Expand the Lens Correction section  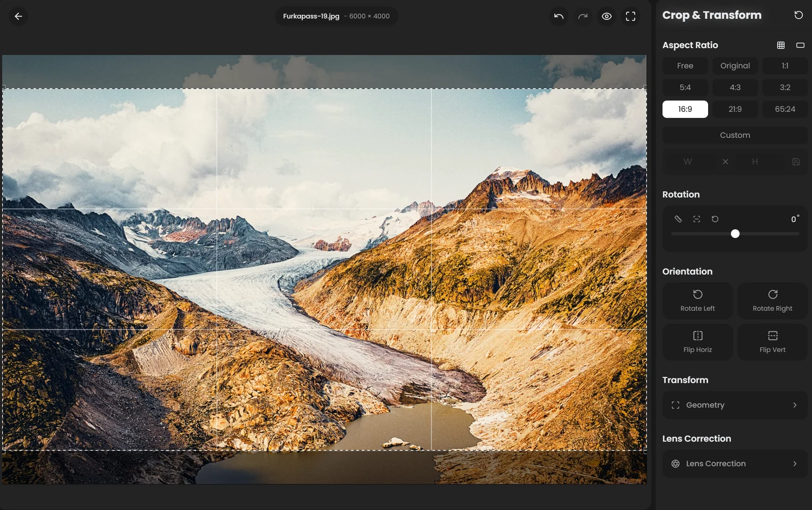coord(735,463)
